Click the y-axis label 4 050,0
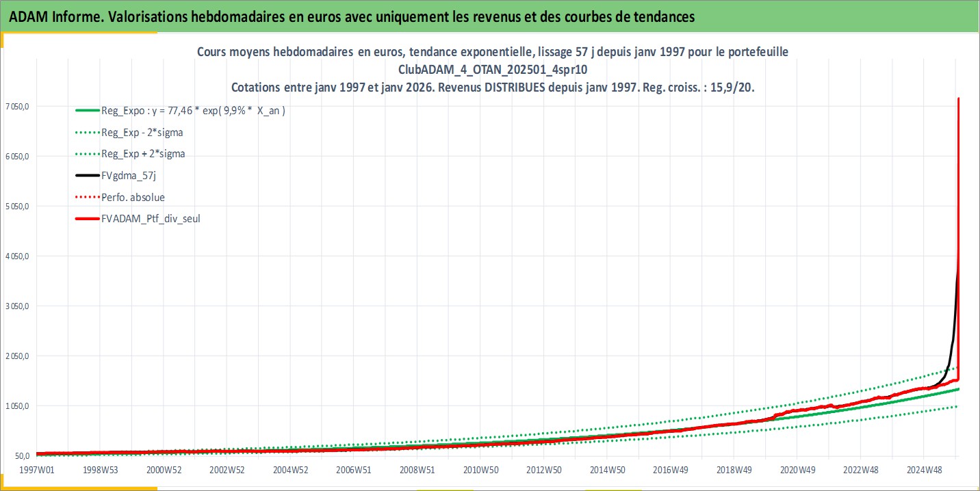980x491 pixels. [18, 256]
